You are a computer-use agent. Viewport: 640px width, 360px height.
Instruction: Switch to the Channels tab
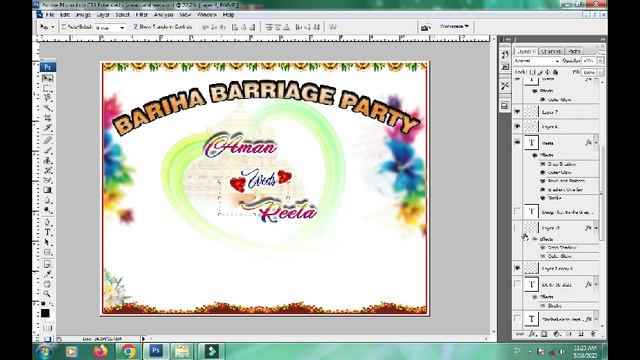[551, 51]
